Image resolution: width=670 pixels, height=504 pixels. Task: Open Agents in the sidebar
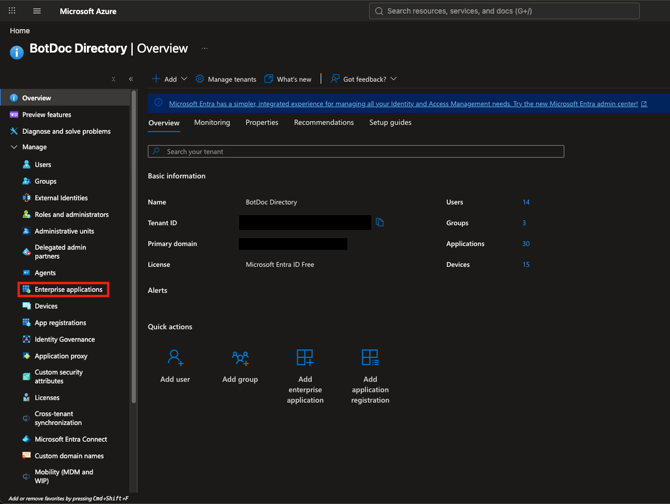point(45,273)
